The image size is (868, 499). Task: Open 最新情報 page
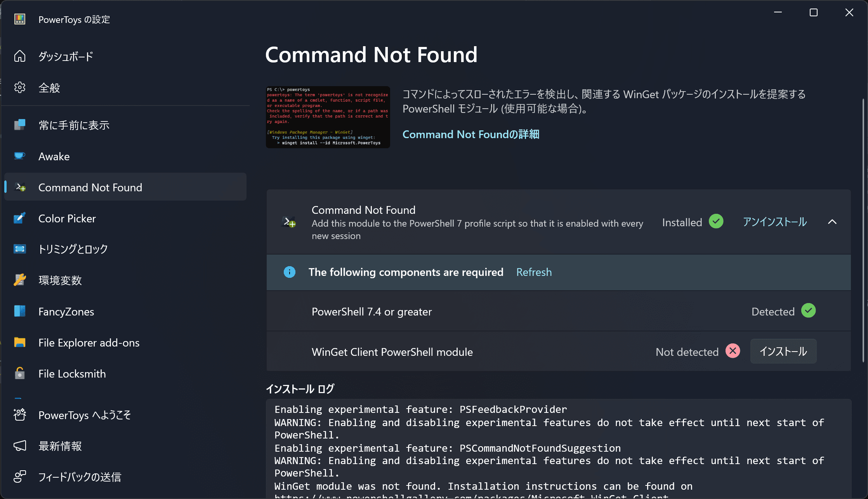(125, 446)
